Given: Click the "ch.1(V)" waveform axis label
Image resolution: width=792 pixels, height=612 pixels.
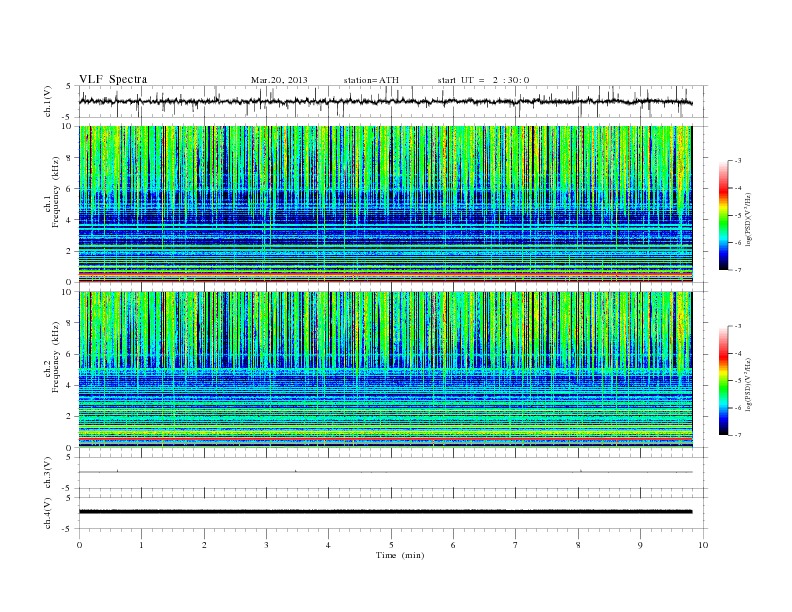Looking at the screenshot, I should 47,101.
